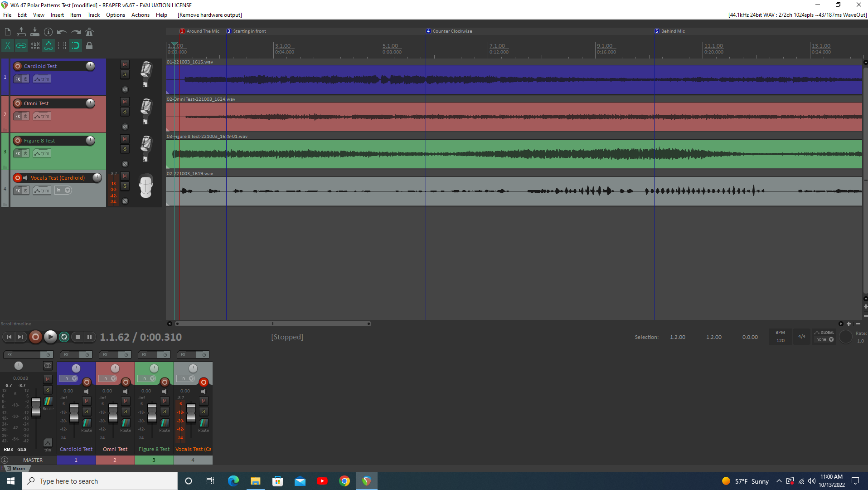Mute the Cardioid Test track
Image resolution: width=868 pixels, height=490 pixels.
click(125, 64)
